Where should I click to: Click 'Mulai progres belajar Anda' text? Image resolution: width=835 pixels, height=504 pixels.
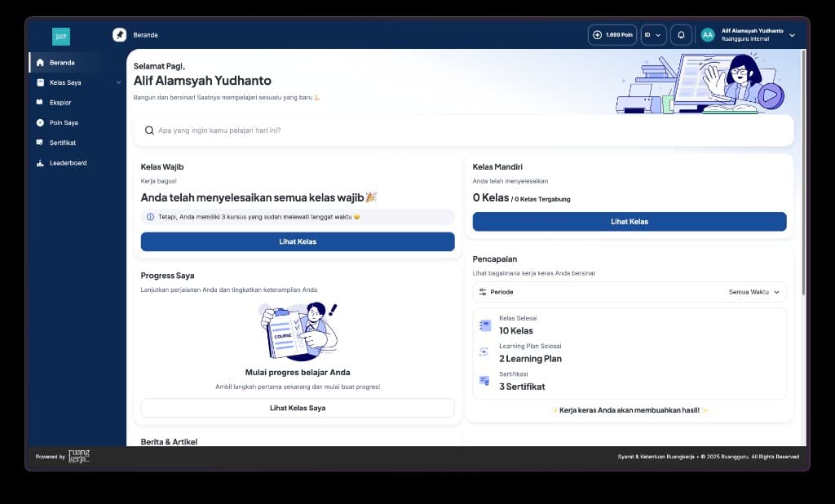298,373
